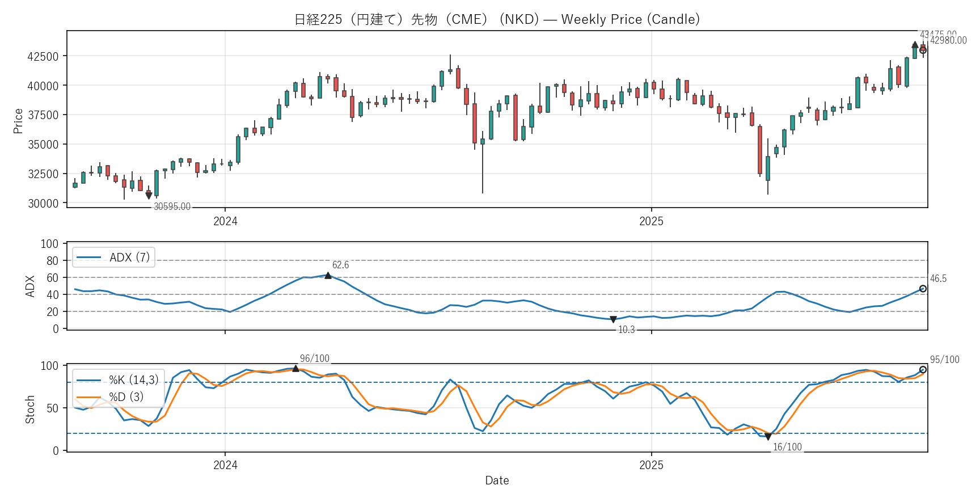Click the 30595.00 low price annotation

(172, 206)
